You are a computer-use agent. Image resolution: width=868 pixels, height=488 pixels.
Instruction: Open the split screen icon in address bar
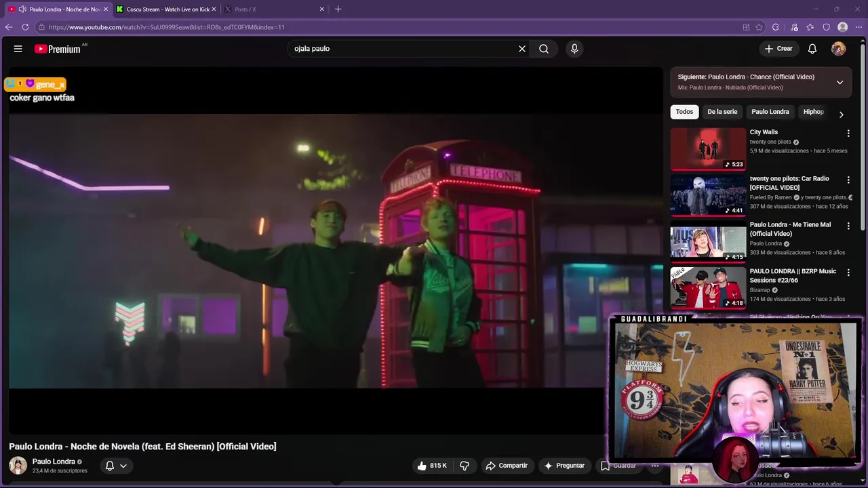(746, 27)
